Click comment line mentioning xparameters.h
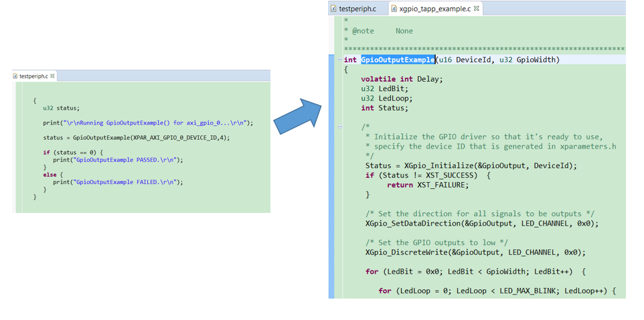644x320 pixels. [x=491, y=147]
